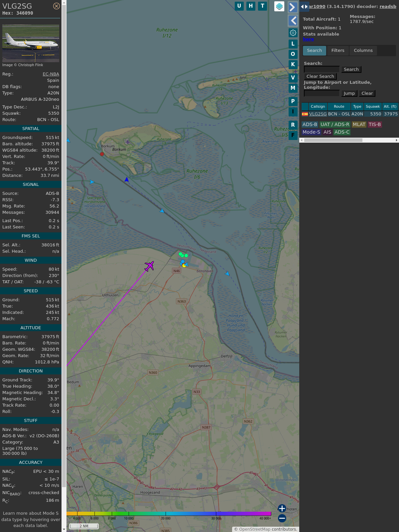Collapse sidebar with the left chevron arrow
The height and width of the screenshot is (532, 399).
pyautogui.click(x=293, y=21)
